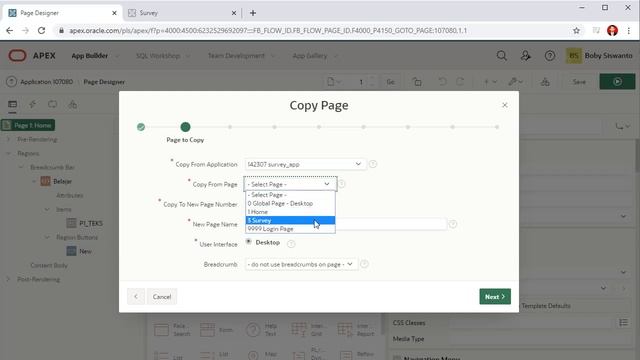Collapse the Regions tree node
This screenshot has width=640, height=360.
coord(8,153)
